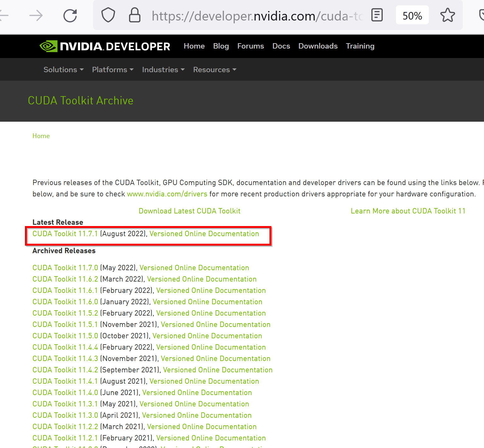
Task: Expand the Platforms dropdown menu
Action: 113,70
